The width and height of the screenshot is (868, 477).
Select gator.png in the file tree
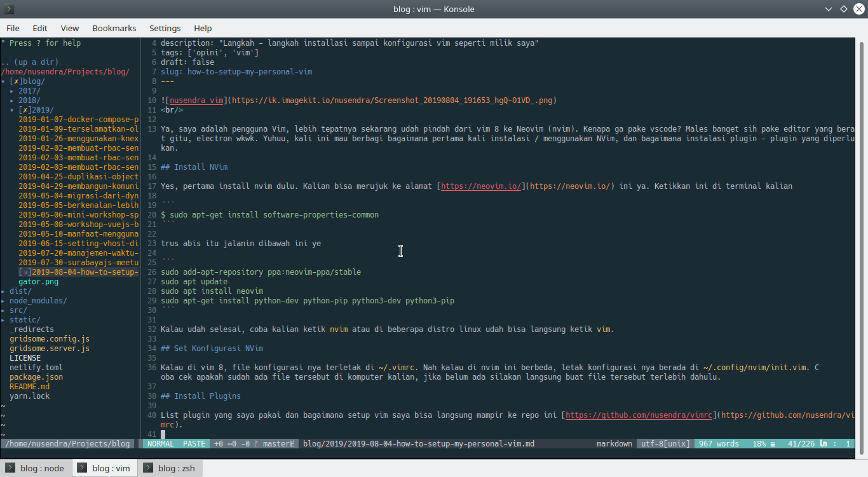[x=38, y=282]
